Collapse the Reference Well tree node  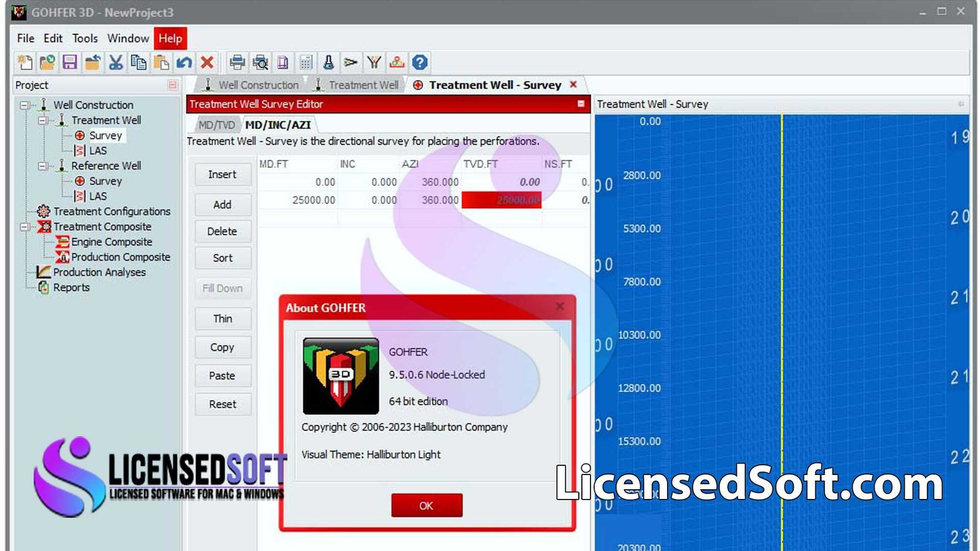coord(42,166)
